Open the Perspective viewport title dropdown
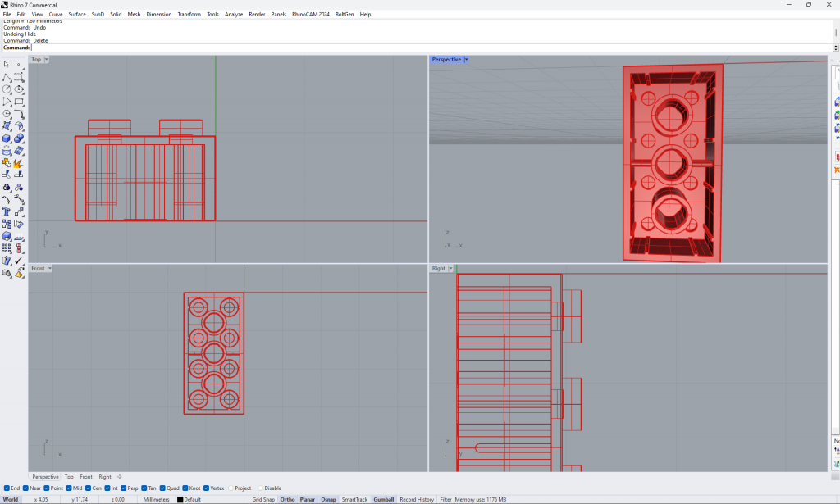Image resolution: width=840 pixels, height=504 pixels. pos(466,60)
